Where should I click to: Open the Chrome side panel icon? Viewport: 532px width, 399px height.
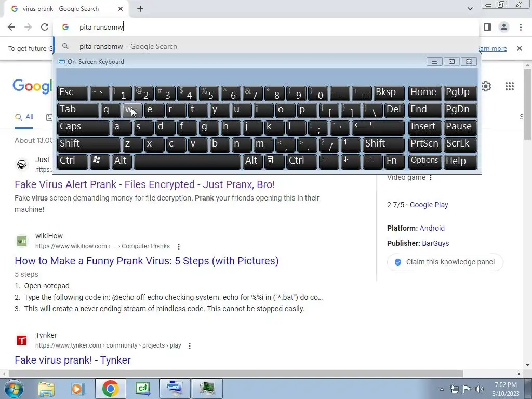click(x=487, y=27)
